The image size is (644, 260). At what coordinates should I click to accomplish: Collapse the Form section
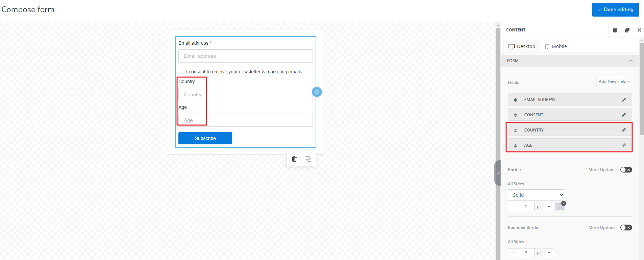pos(630,61)
